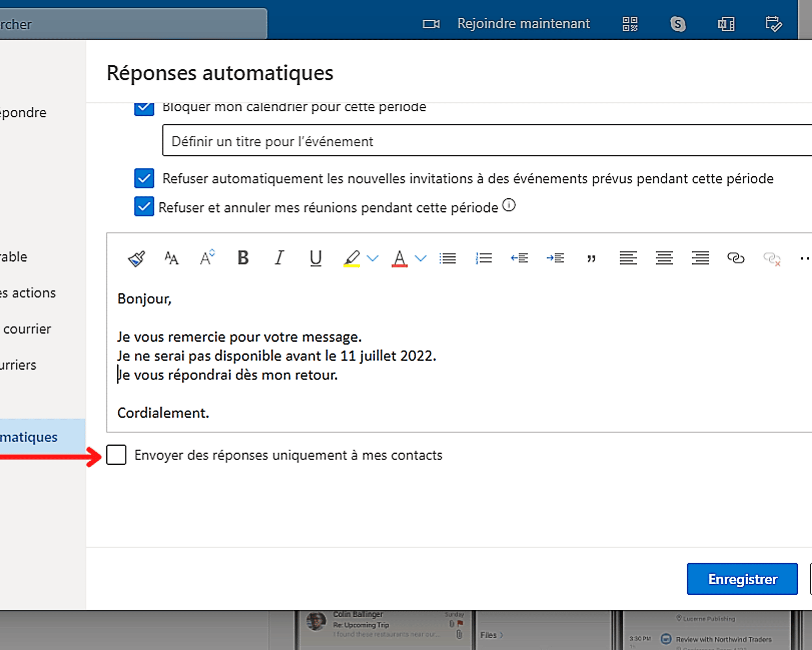Open the Outlook side panel icon in the header
The width and height of the screenshot is (812, 650).
click(726, 24)
